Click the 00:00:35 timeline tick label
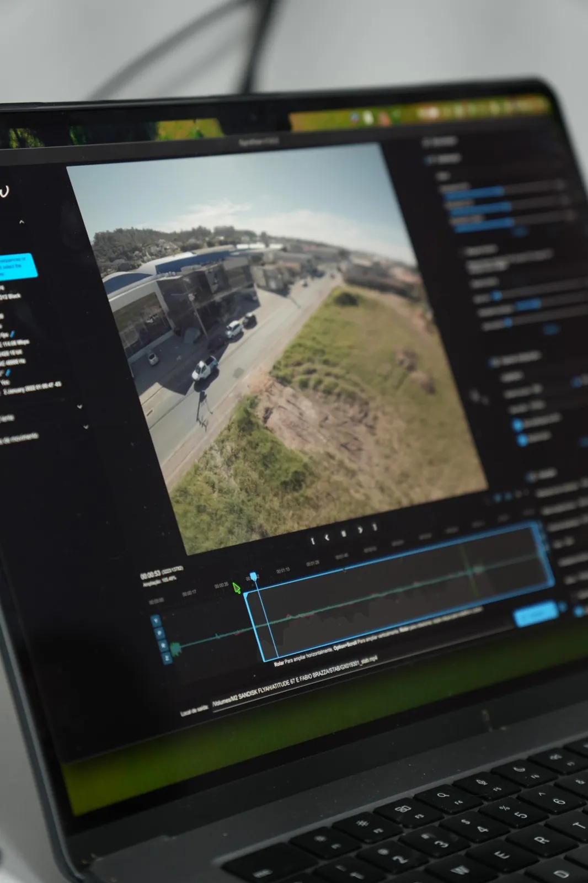The width and height of the screenshot is (588, 883). 221,585
